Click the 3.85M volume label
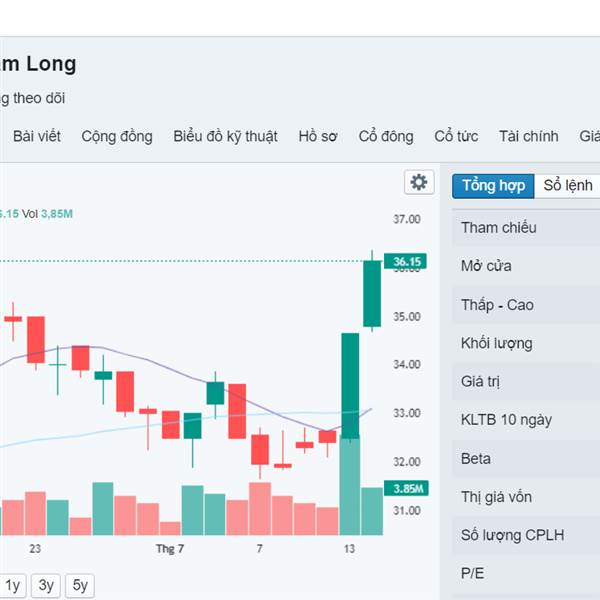 pyautogui.click(x=409, y=488)
